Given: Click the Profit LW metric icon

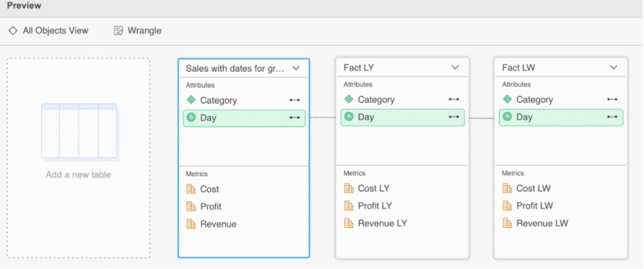Looking at the screenshot, I should tap(507, 206).
